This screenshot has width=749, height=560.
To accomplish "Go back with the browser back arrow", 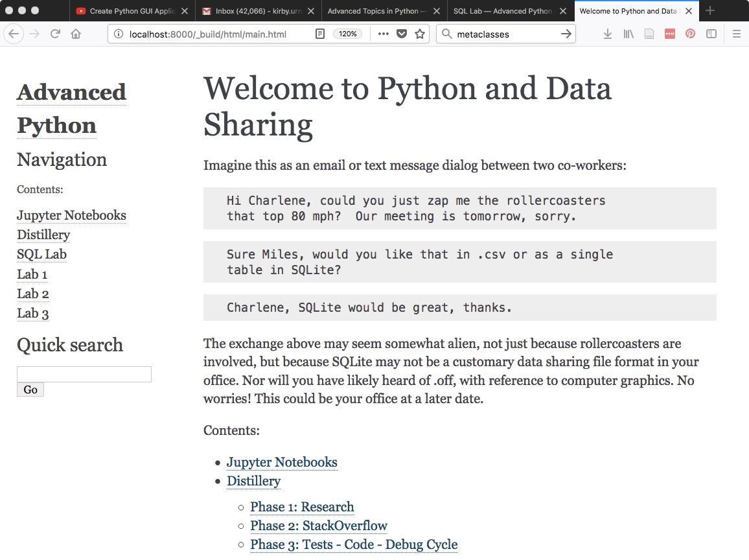I will (14, 34).
